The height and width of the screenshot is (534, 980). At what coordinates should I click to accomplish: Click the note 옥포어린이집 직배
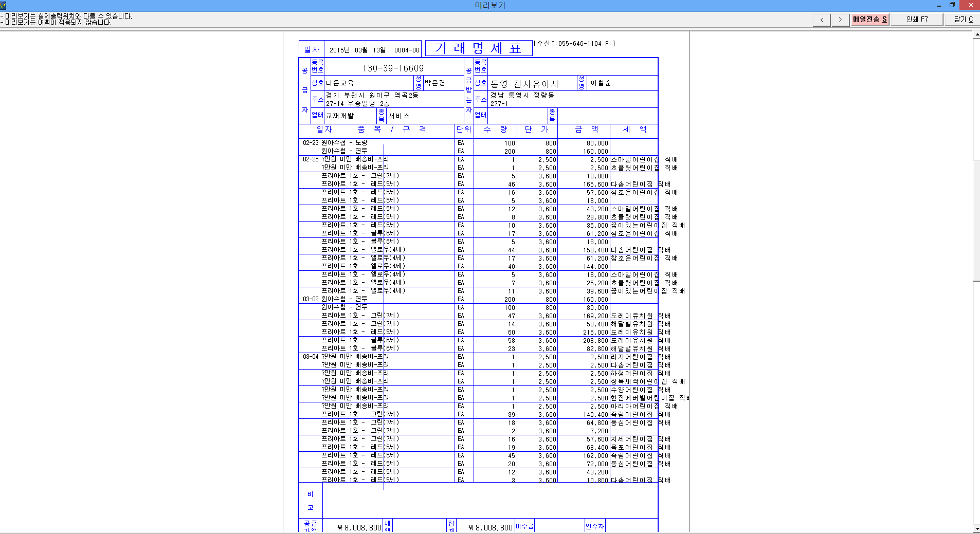pos(641,448)
